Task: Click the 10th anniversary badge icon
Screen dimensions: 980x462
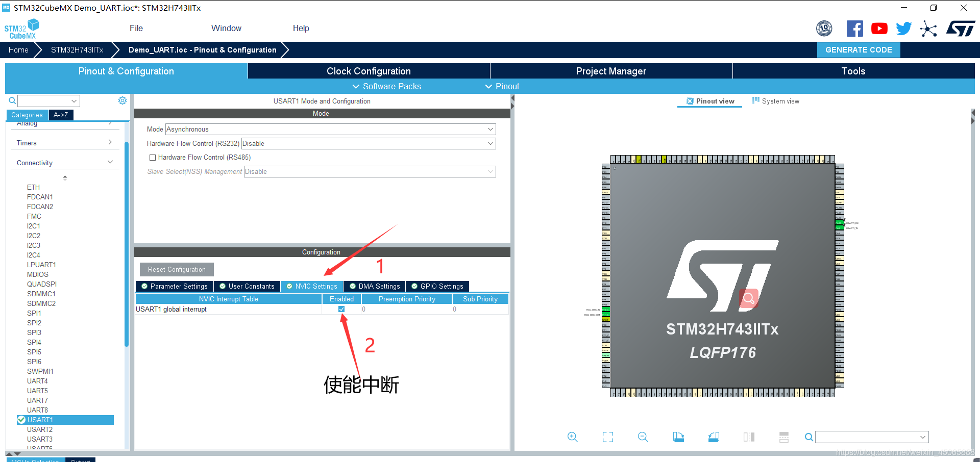Action: 824,29
